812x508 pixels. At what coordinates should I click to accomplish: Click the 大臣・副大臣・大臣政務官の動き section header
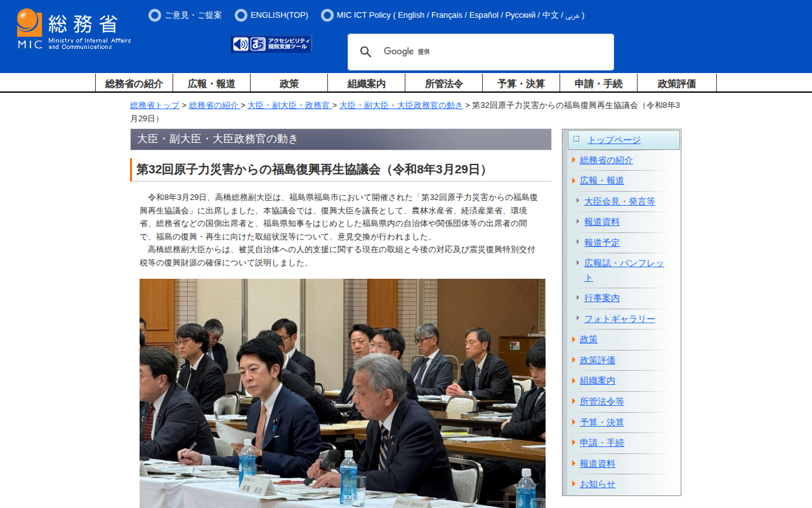pos(341,140)
